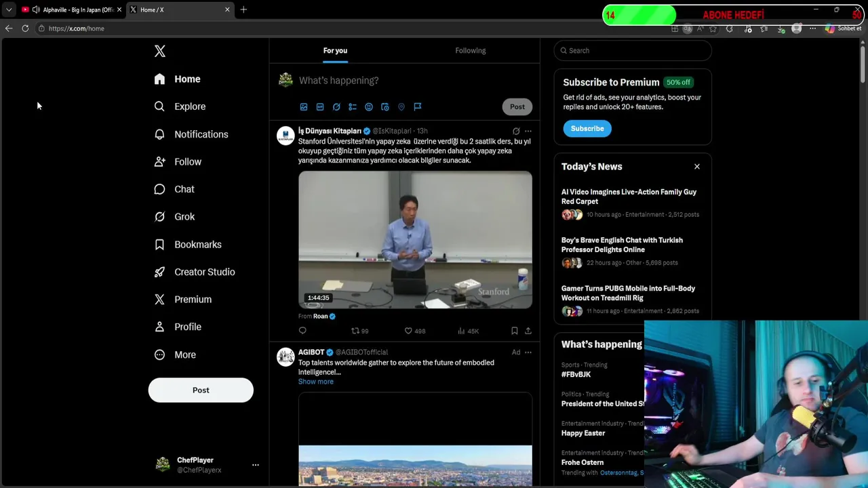
Task: Click the flag icon in composer
Action: click(418, 107)
